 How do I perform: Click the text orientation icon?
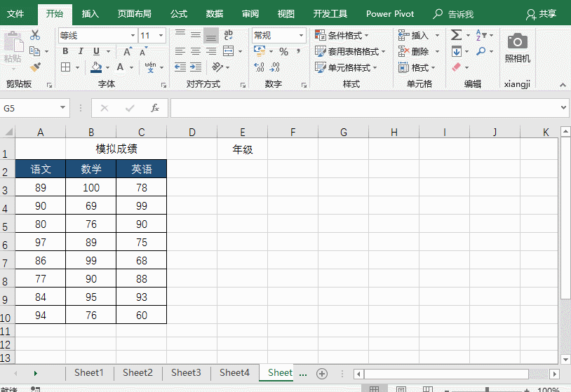[x=217, y=67]
